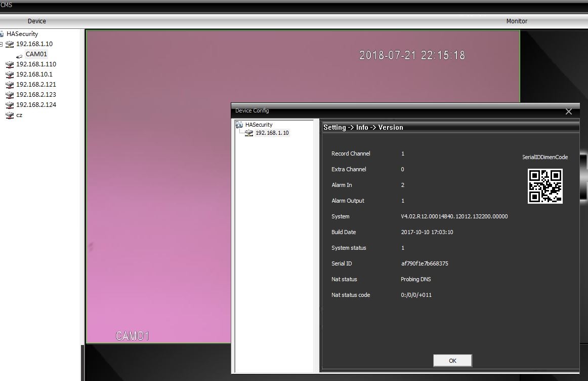Click device icon beside 192.168.2.124
This screenshot has height=381, width=588.
coord(10,105)
